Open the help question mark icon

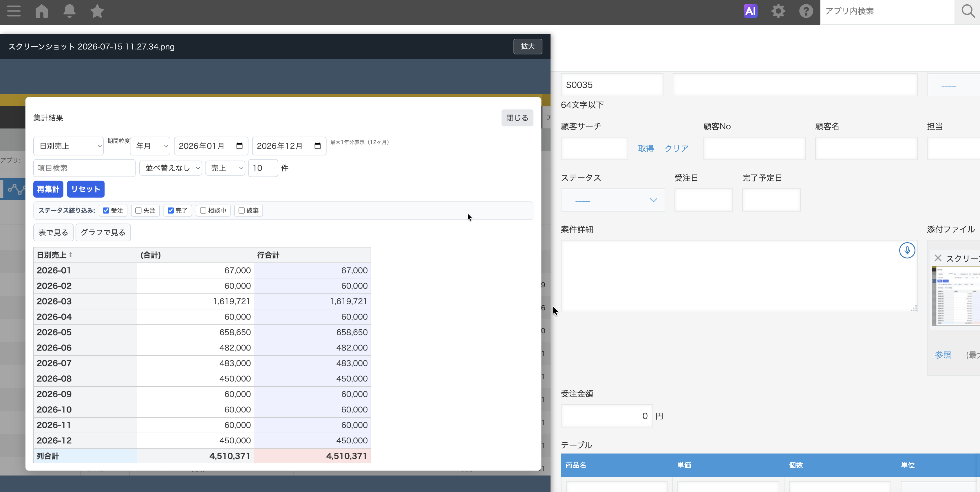806,11
